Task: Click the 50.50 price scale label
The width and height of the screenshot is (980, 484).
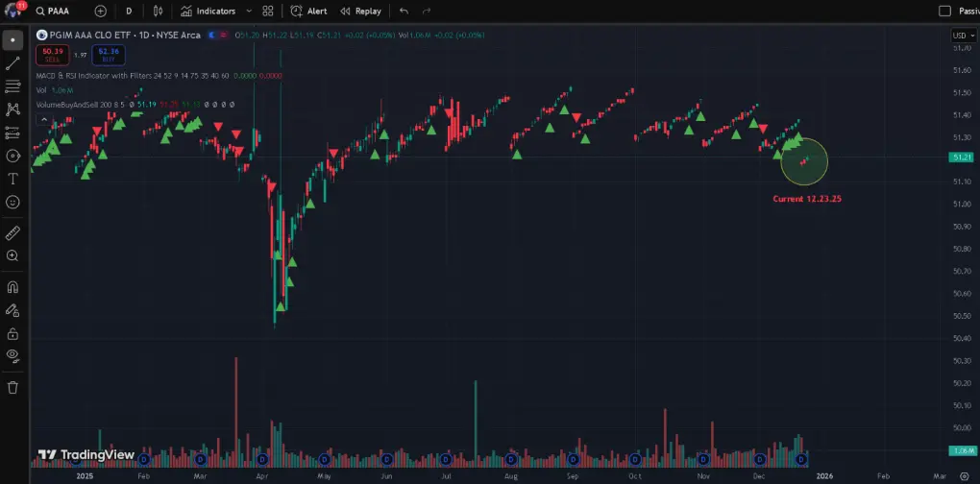Action: (963, 316)
